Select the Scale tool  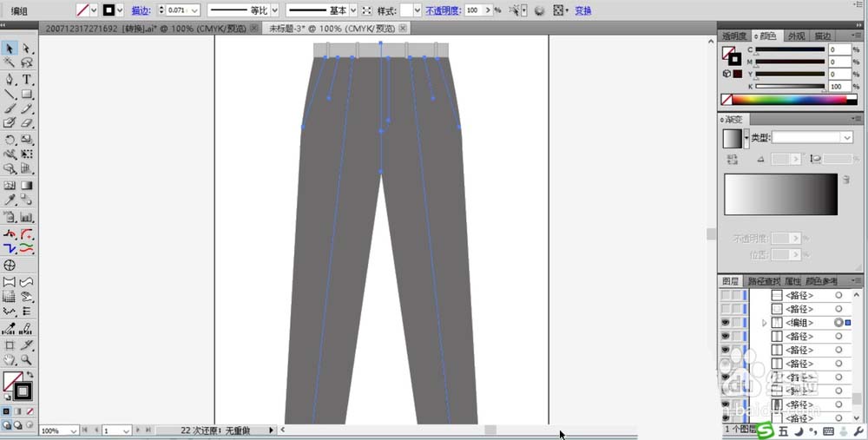(x=27, y=140)
